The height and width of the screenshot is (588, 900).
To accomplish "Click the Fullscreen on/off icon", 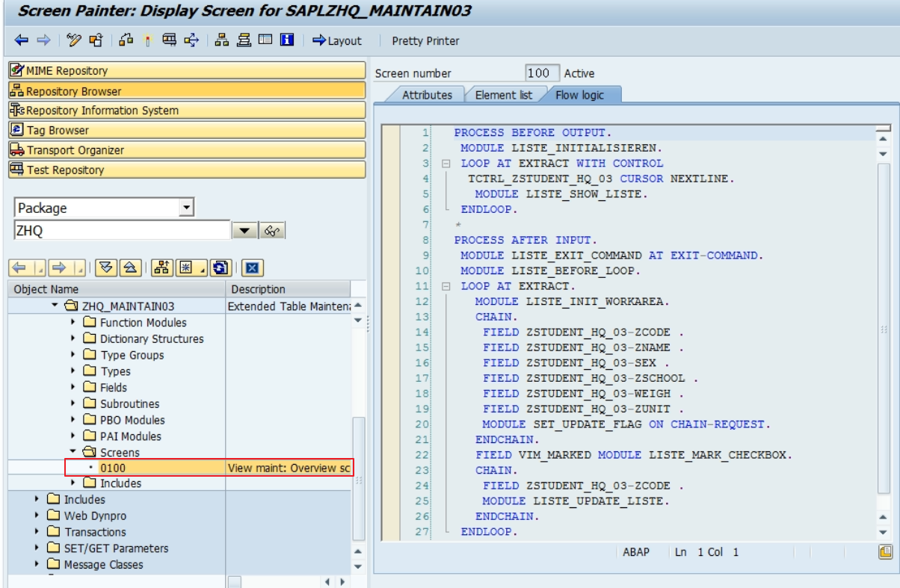I will (265, 40).
